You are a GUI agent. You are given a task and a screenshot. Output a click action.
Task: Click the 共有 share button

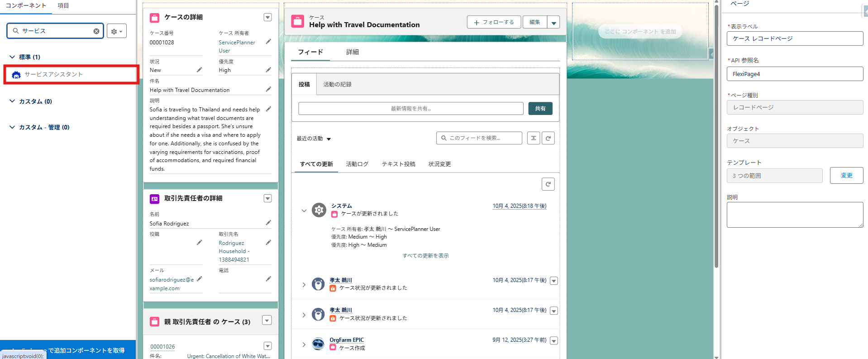tap(540, 109)
